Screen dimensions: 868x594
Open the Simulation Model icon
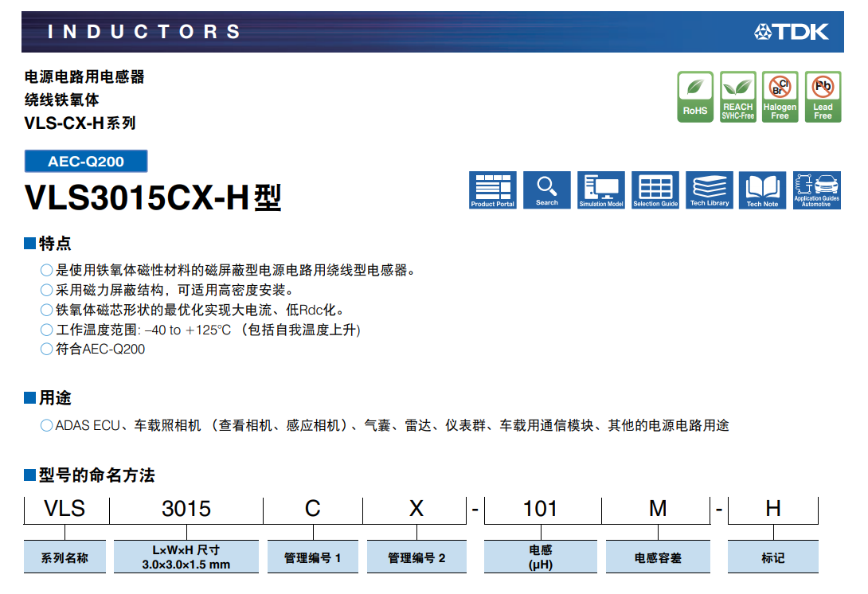601,190
